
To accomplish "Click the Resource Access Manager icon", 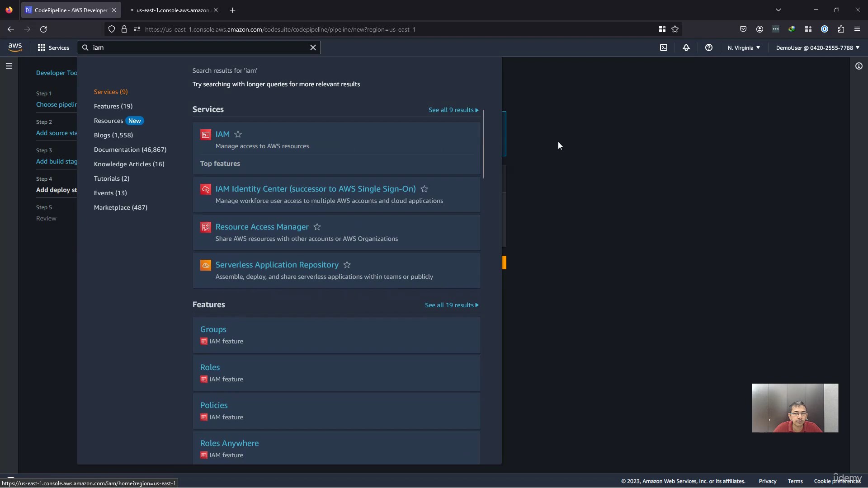I will [x=206, y=227].
